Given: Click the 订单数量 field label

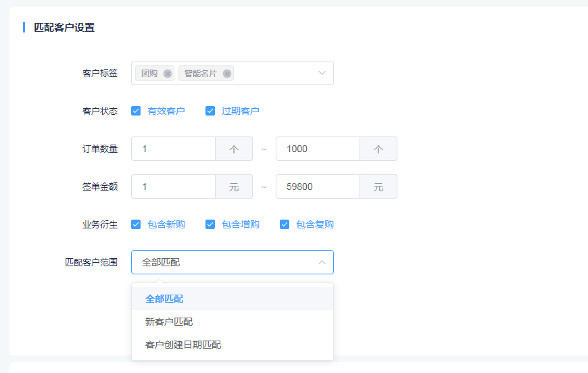Looking at the screenshot, I should click(100, 149).
